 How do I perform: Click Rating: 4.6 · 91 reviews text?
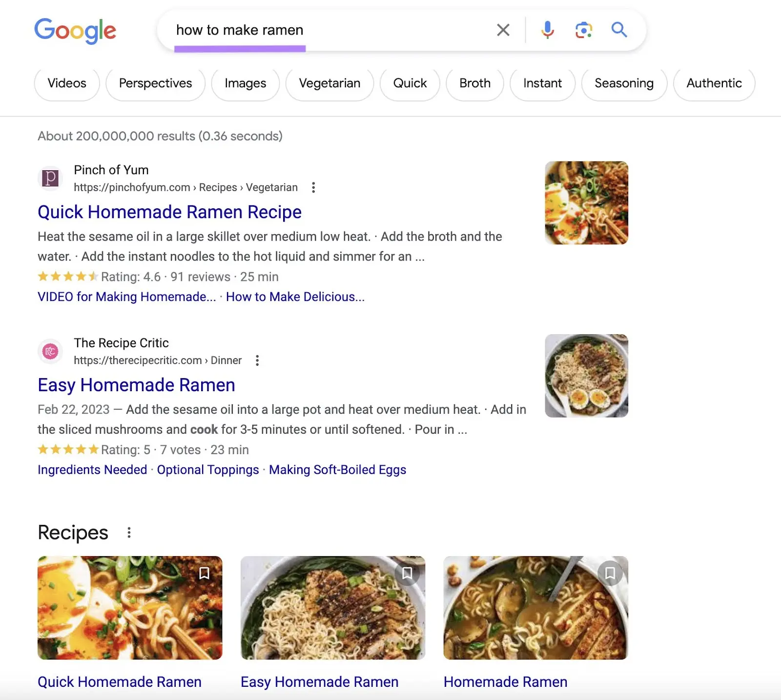pos(165,277)
